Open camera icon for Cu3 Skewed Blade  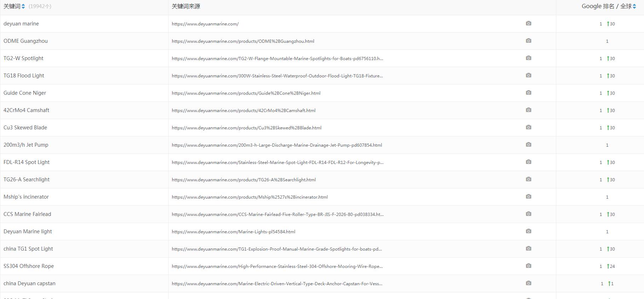pyautogui.click(x=528, y=127)
